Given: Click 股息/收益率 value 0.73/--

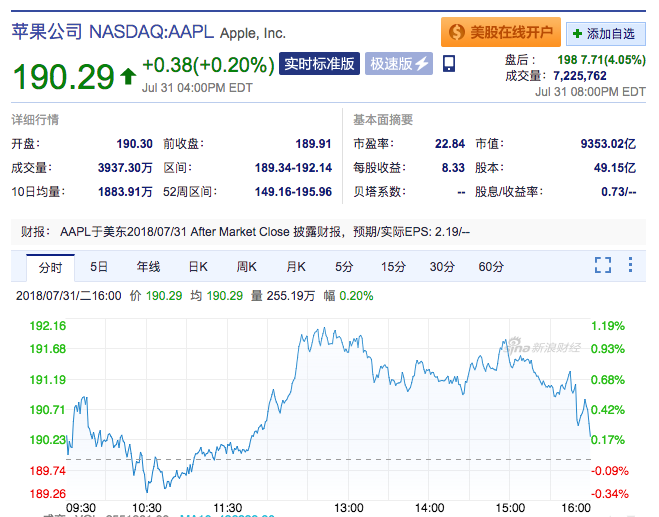Looking at the screenshot, I should (619, 192).
